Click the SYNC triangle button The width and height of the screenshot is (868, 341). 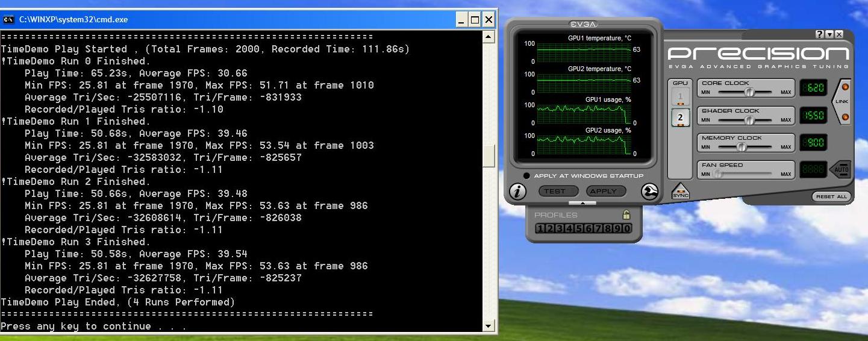pos(681,192)
